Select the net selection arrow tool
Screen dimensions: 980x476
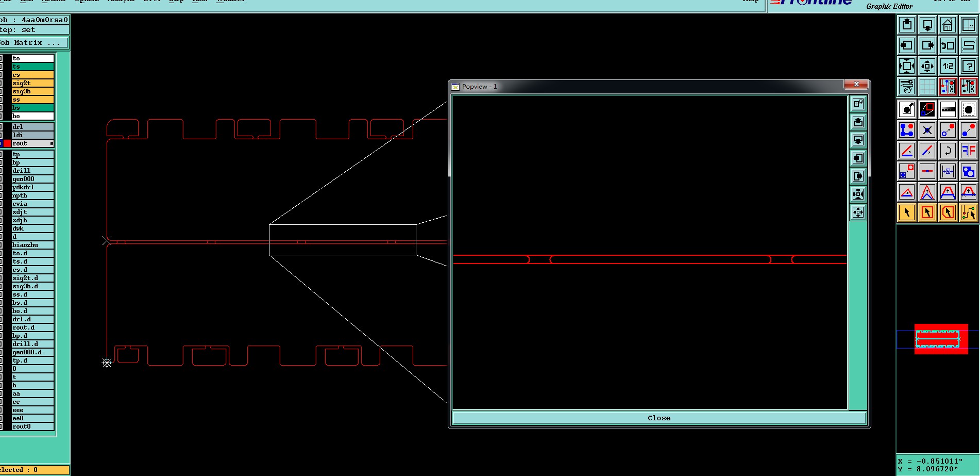[969, 212]
